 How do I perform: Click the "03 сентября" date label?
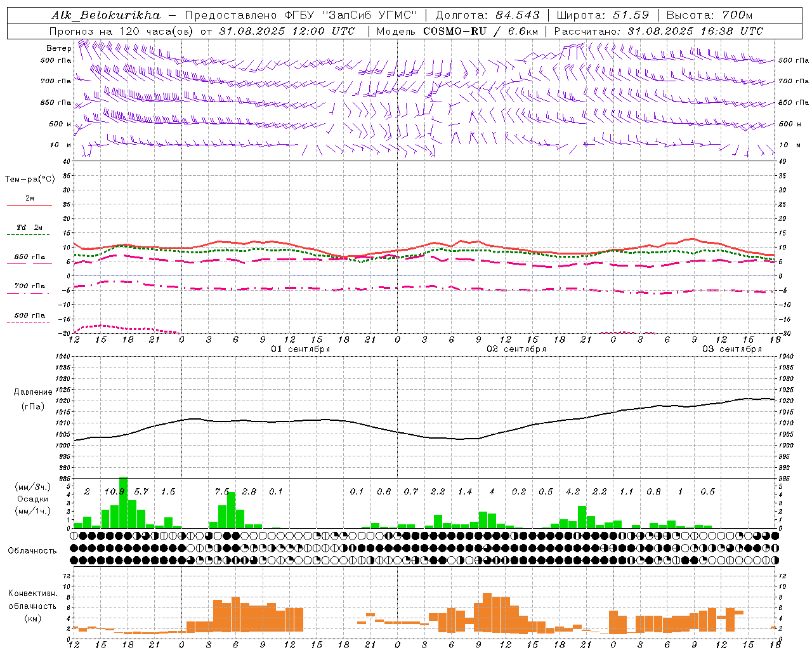[x=732, y=349]
